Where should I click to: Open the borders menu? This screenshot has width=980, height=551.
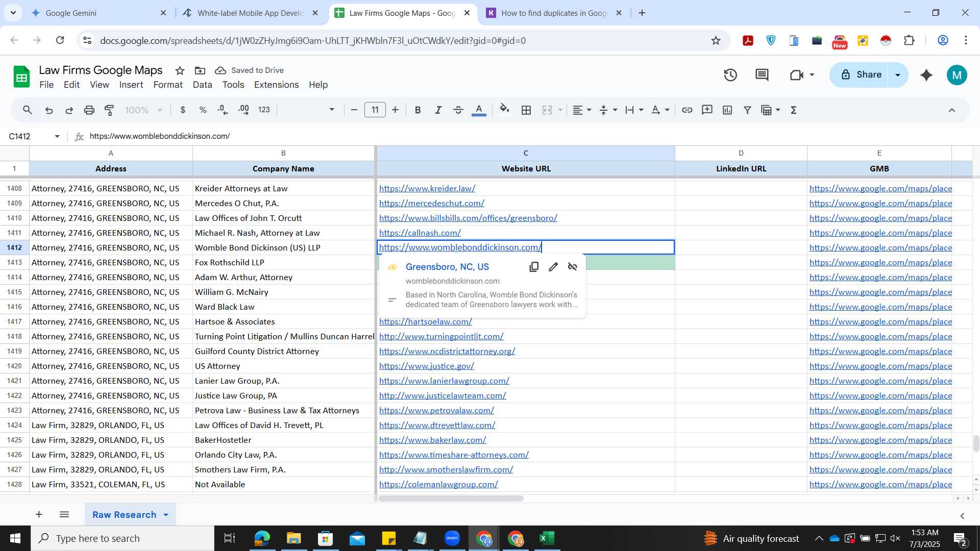[x=526, y=110]
